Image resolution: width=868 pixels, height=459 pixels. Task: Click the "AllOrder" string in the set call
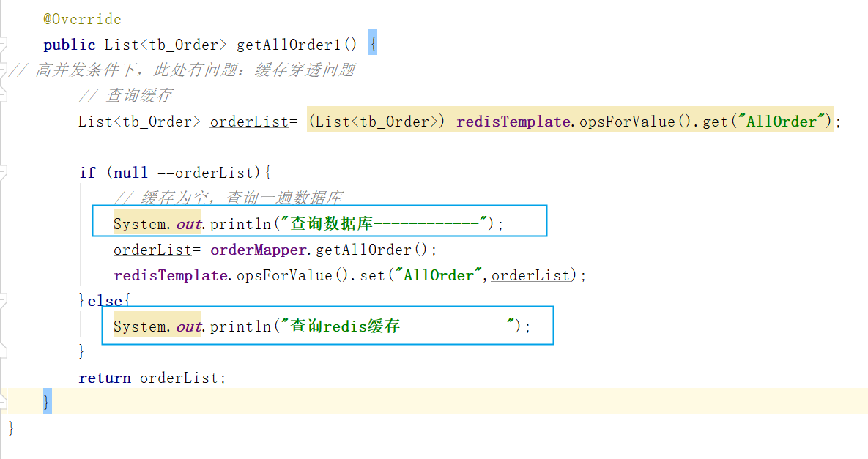[x=439, y=275]
